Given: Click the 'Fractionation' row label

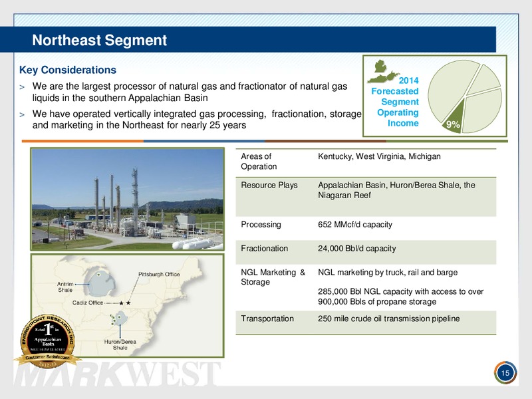Looking at the screenshot, I should 264,248.
